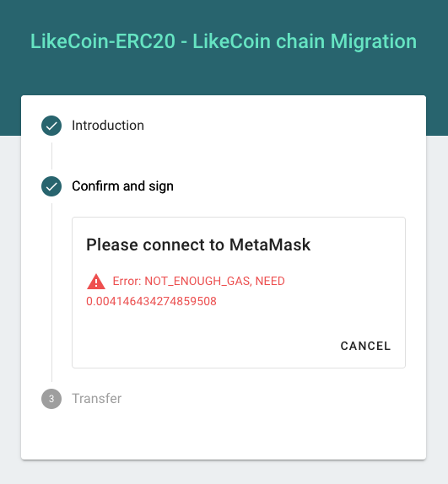Screen dimensions: 448x484
Task: Click the Confirm and sign checkmark icon
Action: [x=51, y=186]
